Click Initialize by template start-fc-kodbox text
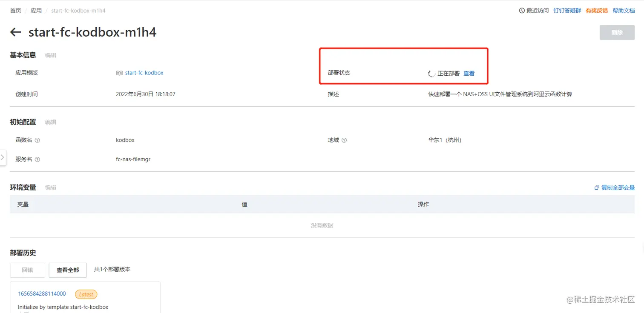Image resolution: width=644 pixels, height=313 pixels. click(x=63, y=307)
